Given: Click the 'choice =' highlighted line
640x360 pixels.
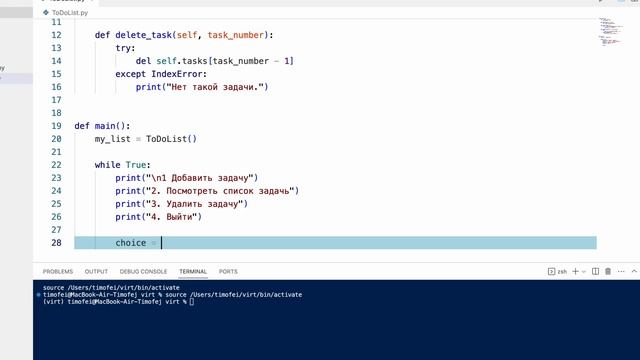Looking at the screenshot, I should point(335,242).
